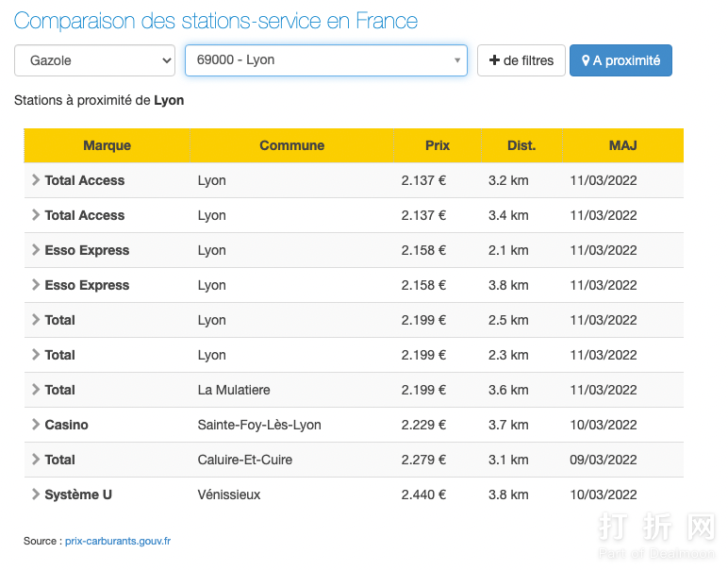Sort table by the Prix column header
728x570 pixels.
point(437,145)
